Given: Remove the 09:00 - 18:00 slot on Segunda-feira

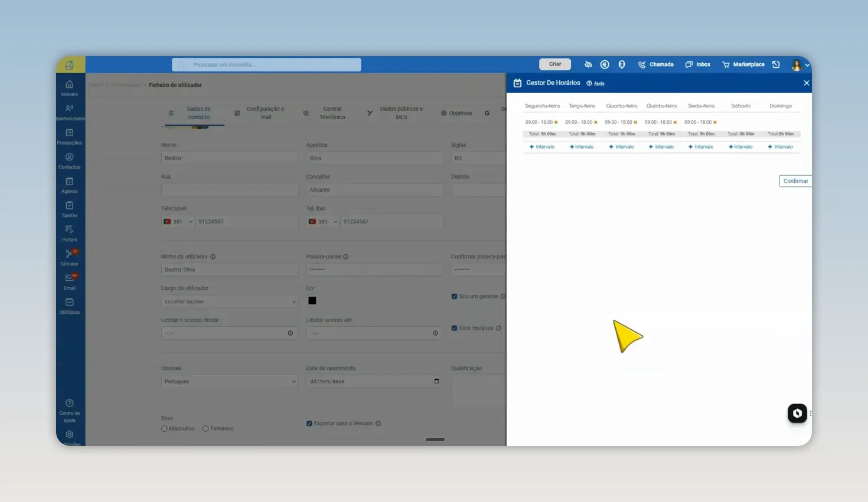Looking at the screenshot, I should (x=556, y=122).
